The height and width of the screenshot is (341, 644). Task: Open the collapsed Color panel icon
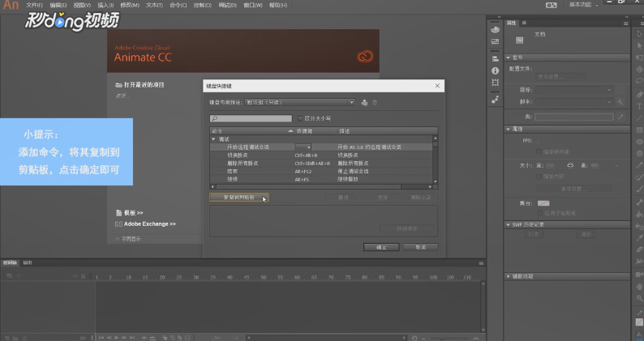tap(495, 29)
